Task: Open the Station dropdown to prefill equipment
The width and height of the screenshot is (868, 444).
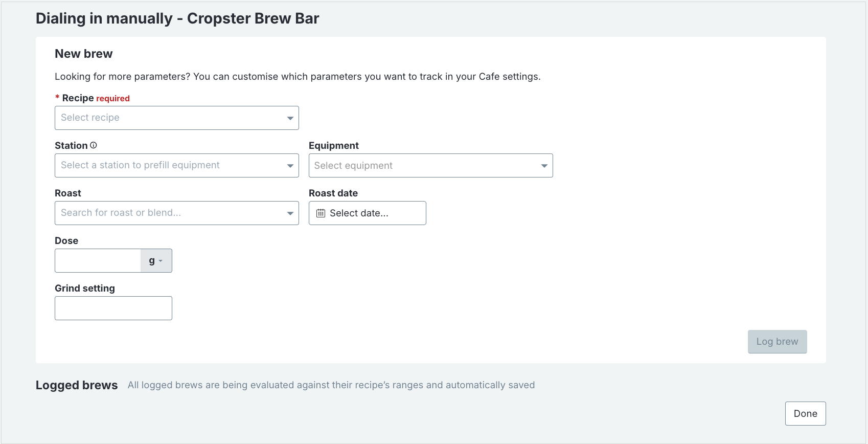Action: tap(177, 165)
